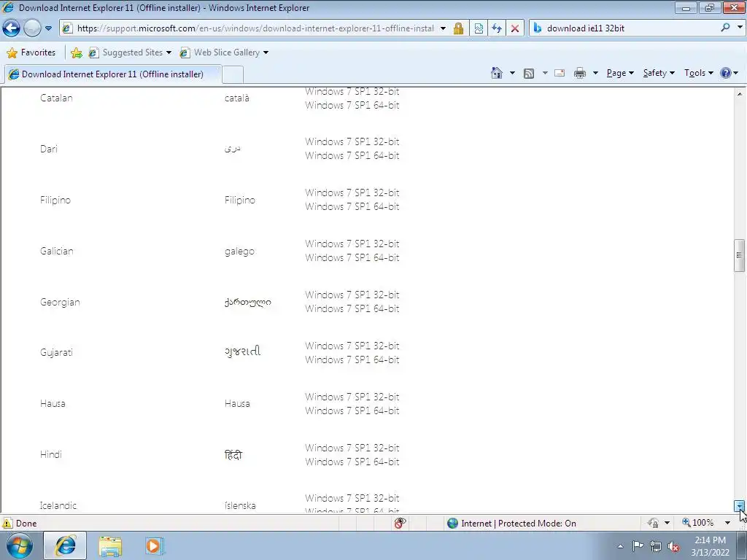The height and width of the screenshot is (560, 747).
Task: Click the search magnifier icon
Action: click(x=725, y=28)
